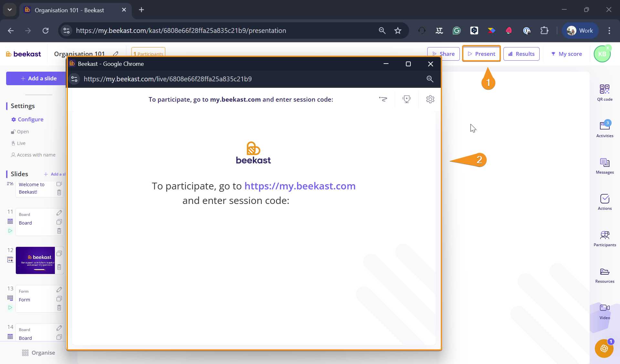
Task: Open presentation settings gear in live window
Action: (430, 99)
